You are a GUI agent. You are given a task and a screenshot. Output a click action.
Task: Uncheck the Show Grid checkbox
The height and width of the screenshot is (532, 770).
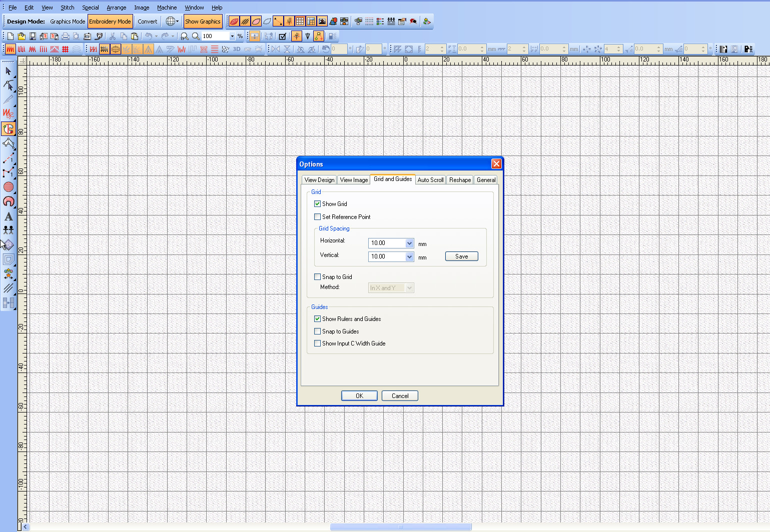coord(317,204)
